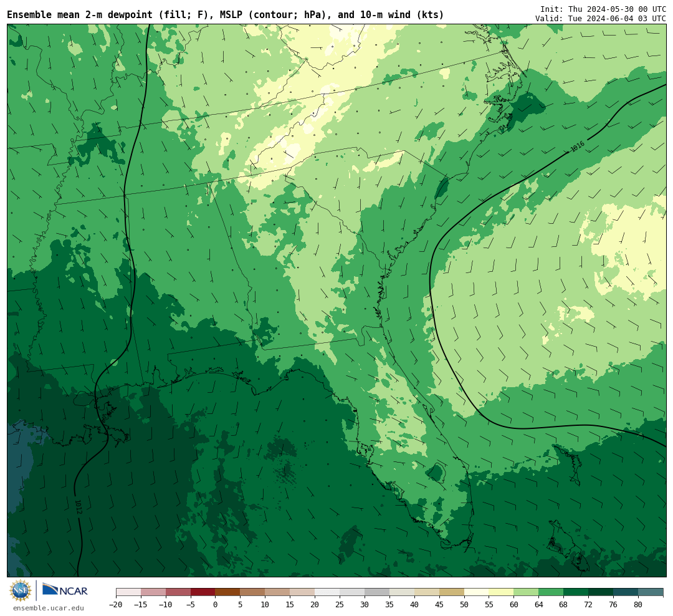The image size is (673, 616).
Task: Click the 60 colorbar tick label
Action: [514, 604]
